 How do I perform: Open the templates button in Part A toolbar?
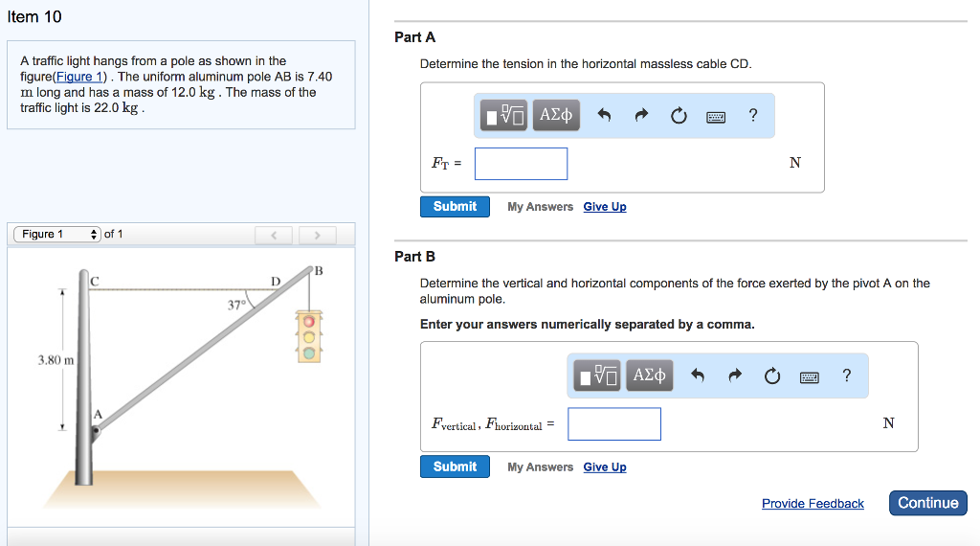(504, 116)
